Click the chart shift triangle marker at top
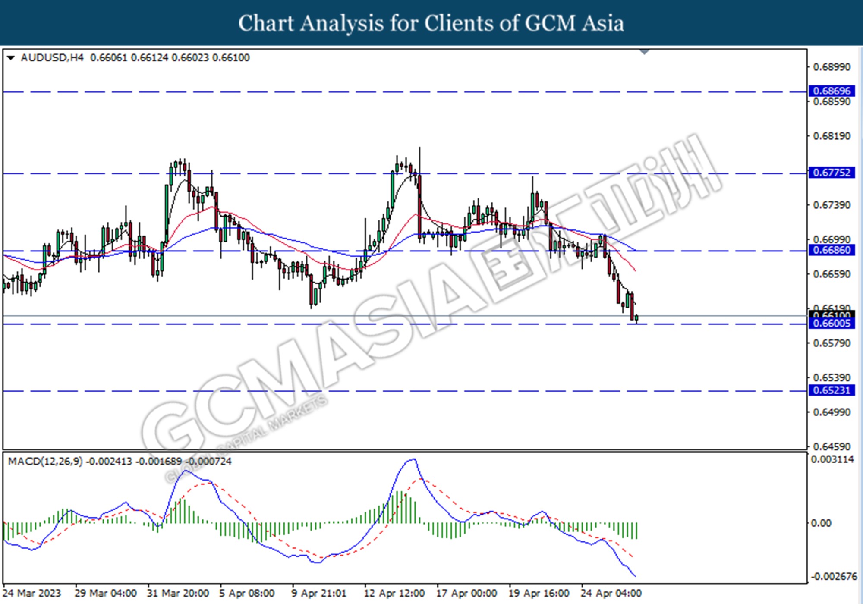 pos(645,52)
